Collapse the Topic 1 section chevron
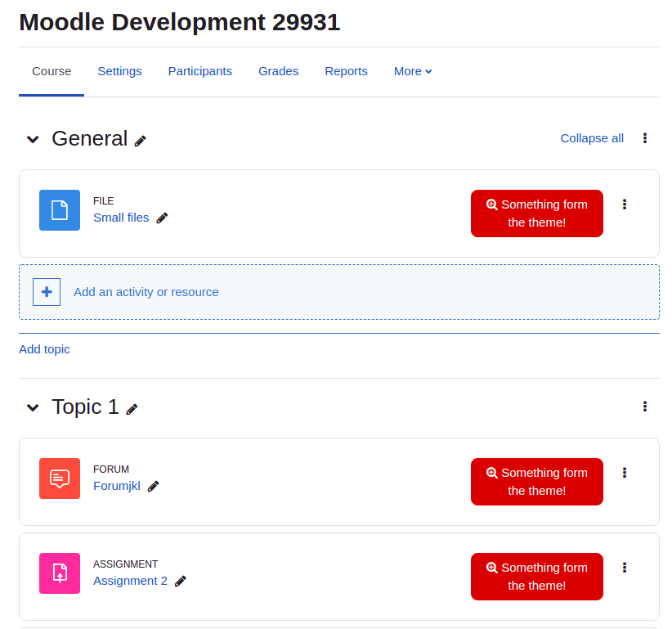Screen dimensions: 672x629 pyautogui.click(x=33, y=407)
